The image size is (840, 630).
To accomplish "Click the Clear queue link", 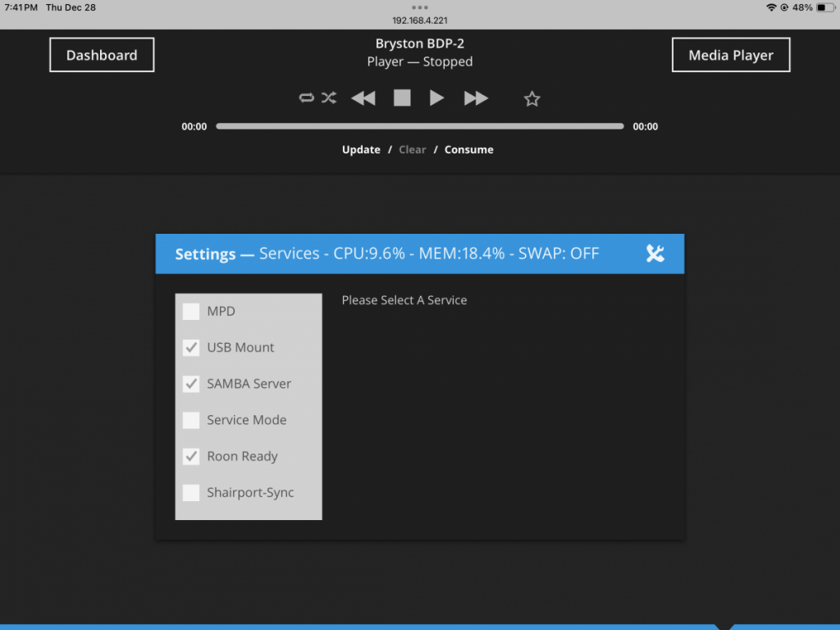I will [x=413, y=149].
